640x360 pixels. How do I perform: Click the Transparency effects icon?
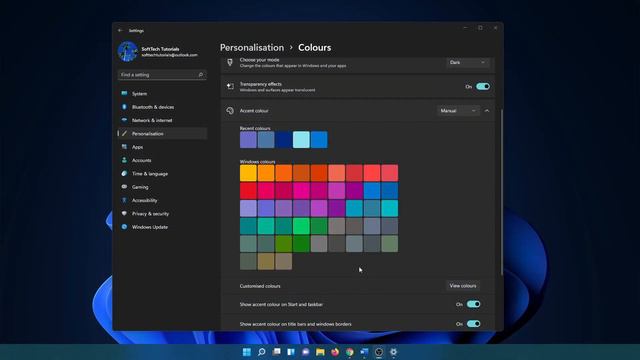230,87
